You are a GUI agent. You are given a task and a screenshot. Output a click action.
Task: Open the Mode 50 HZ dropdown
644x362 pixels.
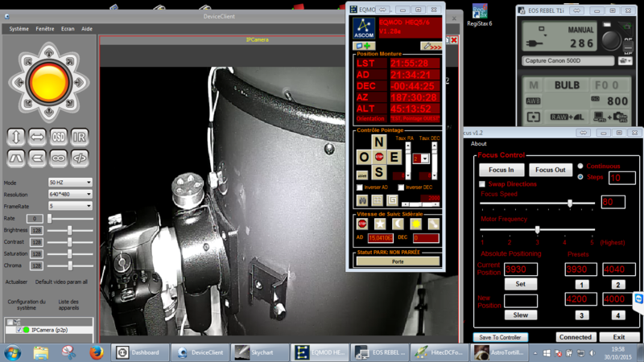(x=70, y=183)
